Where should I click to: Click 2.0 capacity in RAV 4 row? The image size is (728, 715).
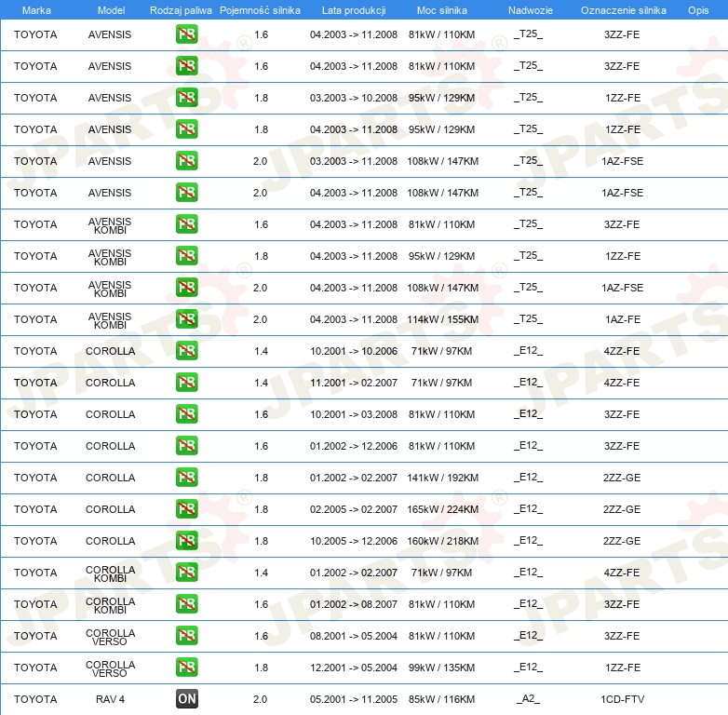point(260,699)
